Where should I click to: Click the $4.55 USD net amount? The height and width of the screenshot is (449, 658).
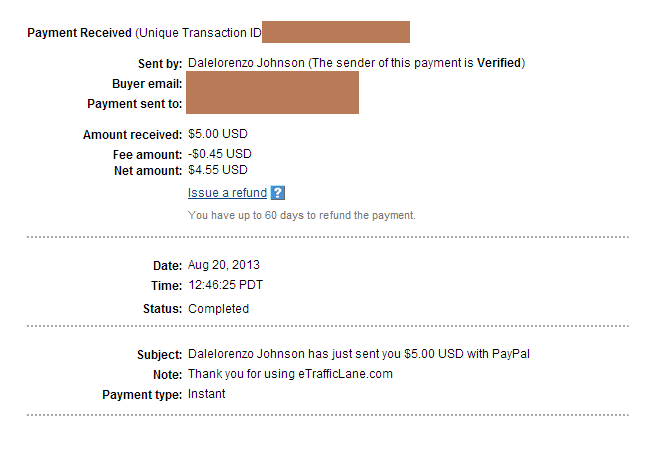tap(218, 170)
